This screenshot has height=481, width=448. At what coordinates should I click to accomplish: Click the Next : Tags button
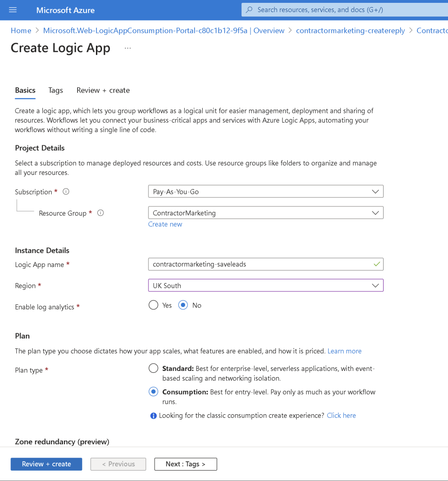pyautogui.click(x=186, y=464)
